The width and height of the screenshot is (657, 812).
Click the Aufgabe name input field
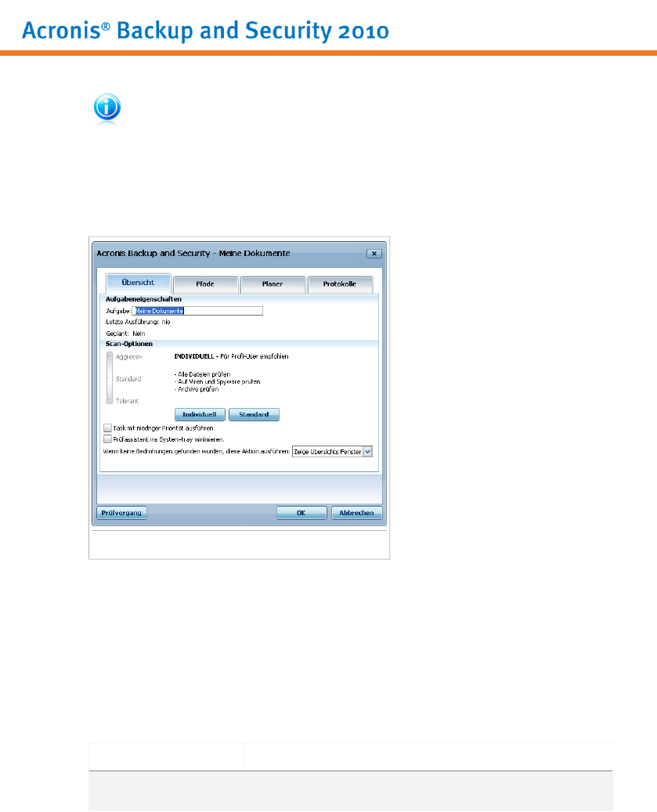(197, 311)
